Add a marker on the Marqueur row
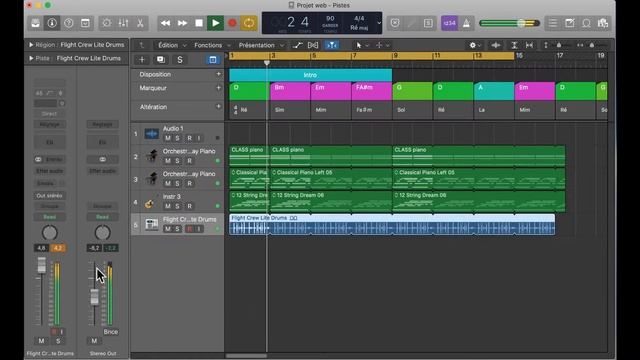640x360 pixels. pos(218,88)
